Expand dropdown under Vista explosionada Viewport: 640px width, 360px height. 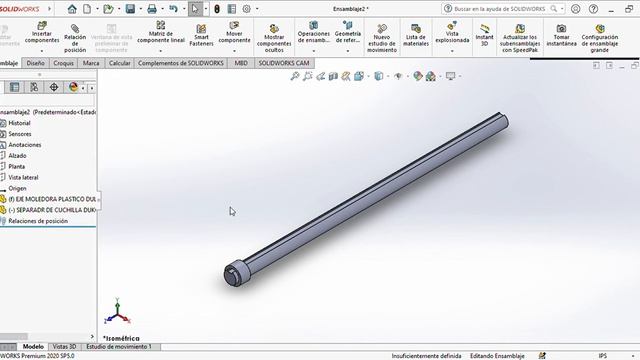pyautogui.click(x=452, y=51)
